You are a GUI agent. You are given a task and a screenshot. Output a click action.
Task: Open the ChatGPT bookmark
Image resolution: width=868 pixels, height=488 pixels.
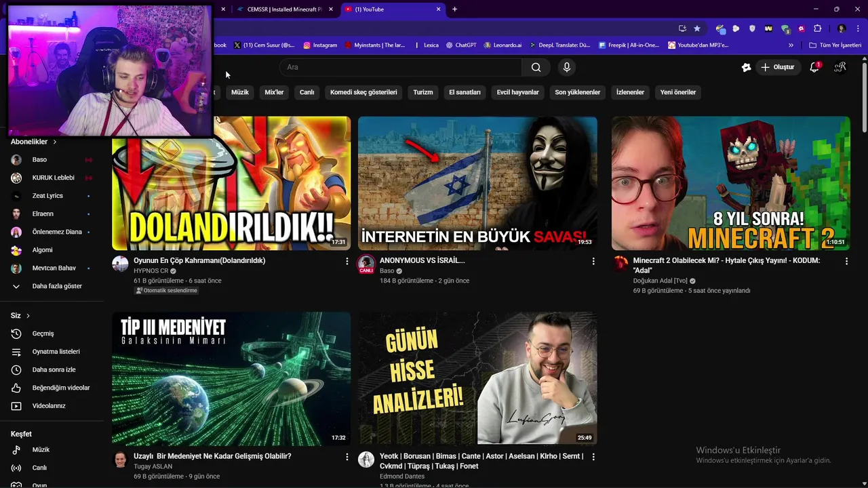pyautogui.click(x=461, y=45)
